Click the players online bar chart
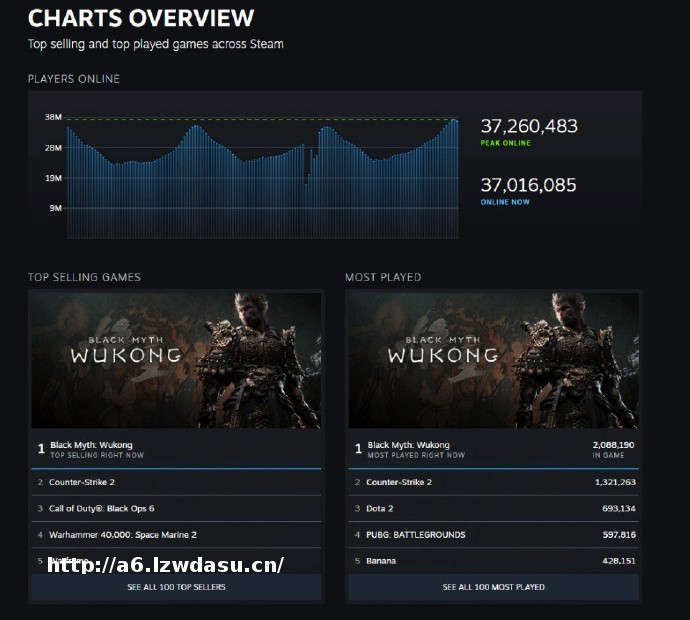The height and width of the screenshot is (620, 690). coord(263,178)
